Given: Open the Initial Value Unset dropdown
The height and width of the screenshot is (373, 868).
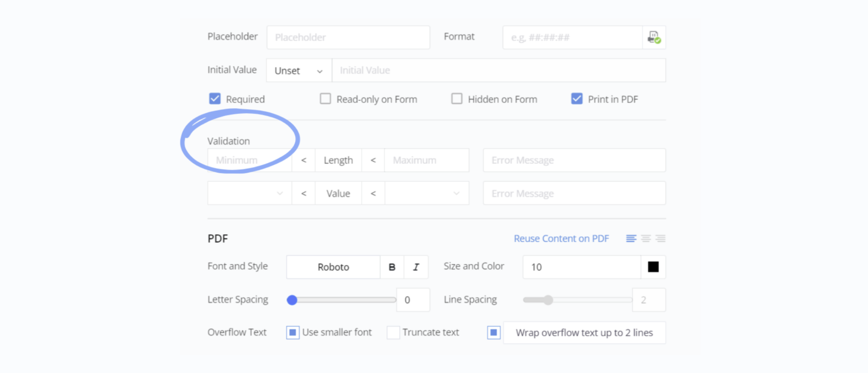Looking at the screenshot, I should pos(299,71).
